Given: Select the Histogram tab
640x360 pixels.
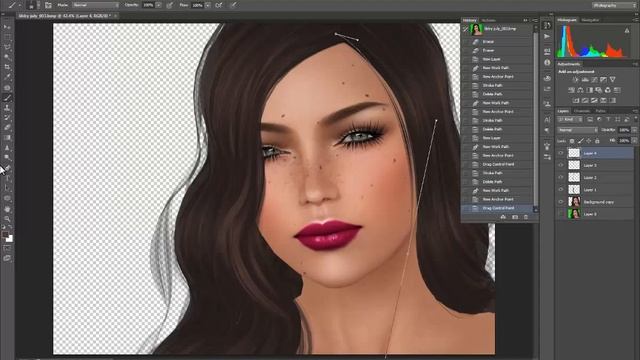Looking at the screenshot, I should [567, 20].
